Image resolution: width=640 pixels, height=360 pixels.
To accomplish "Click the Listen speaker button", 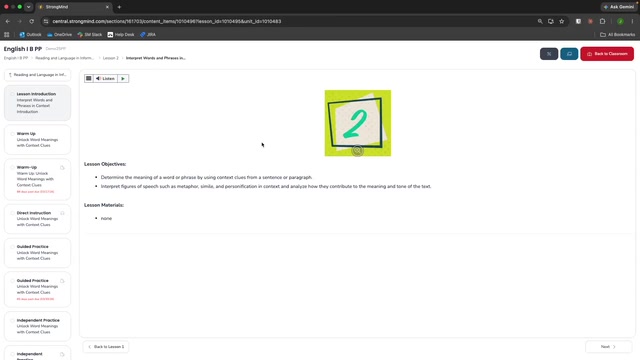I will (x=105, y=78).
